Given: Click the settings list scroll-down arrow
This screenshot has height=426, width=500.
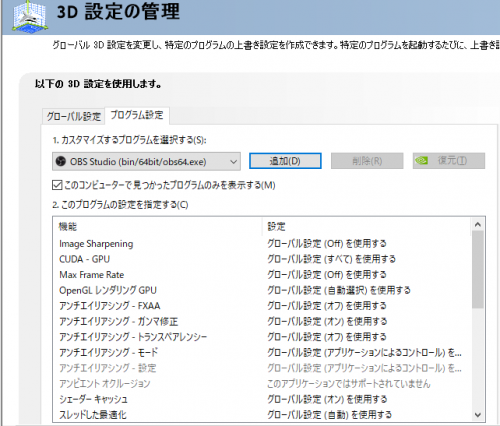Looking at the screenshot, I should (478, 415).
